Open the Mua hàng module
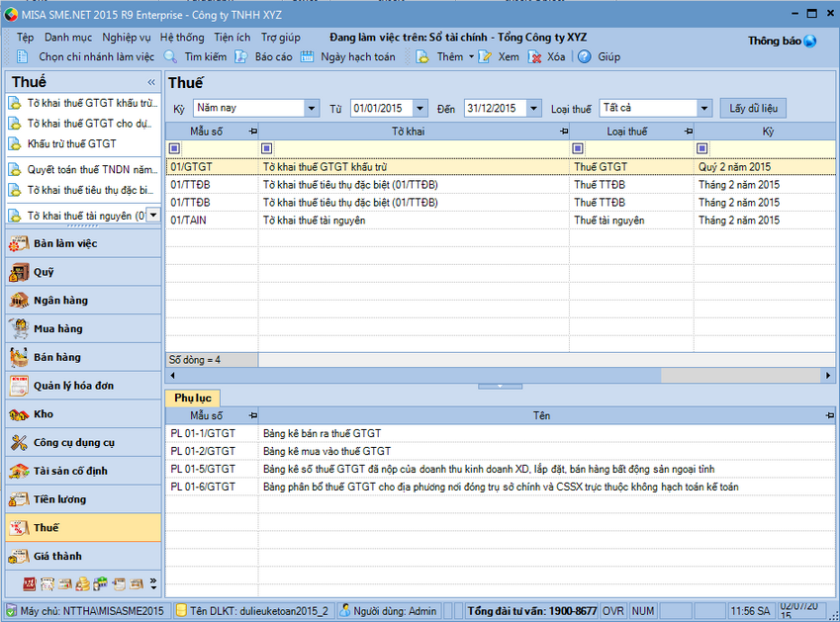 pyautogui.click(x=83, y=328)
